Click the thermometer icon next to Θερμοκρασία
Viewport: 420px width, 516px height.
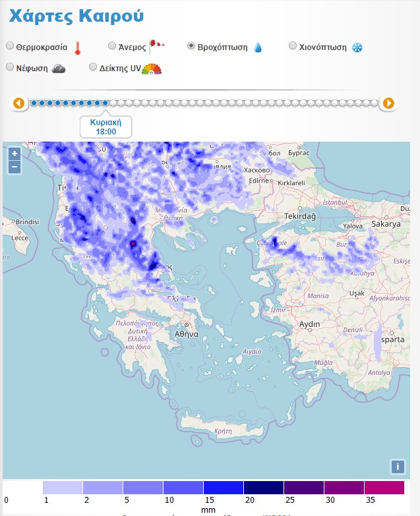tap(78, 47)
